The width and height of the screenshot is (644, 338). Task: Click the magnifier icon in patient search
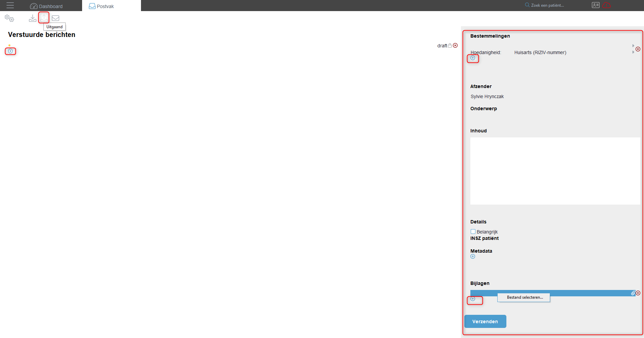[x=527, y=5]
